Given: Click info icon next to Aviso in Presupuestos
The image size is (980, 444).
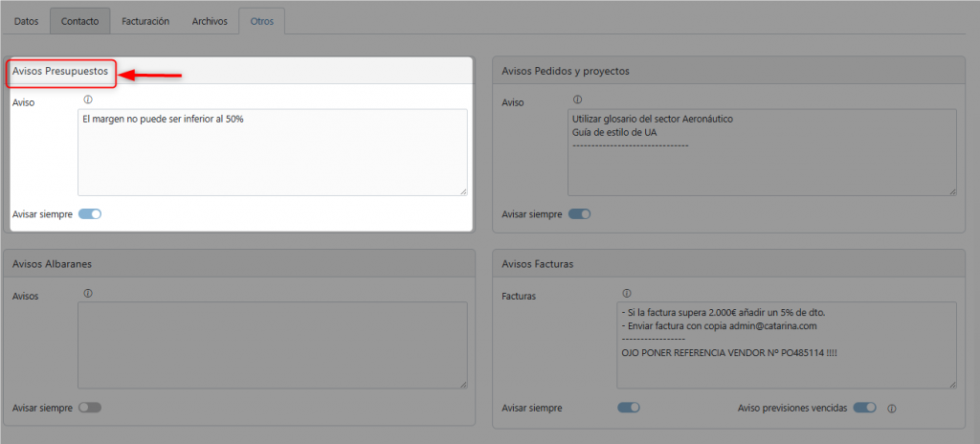Looking at the screenshot, I should (88, 100).
